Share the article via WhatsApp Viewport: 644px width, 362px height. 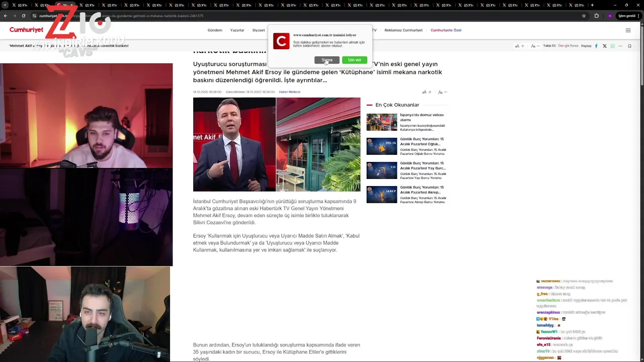[612, 46]
